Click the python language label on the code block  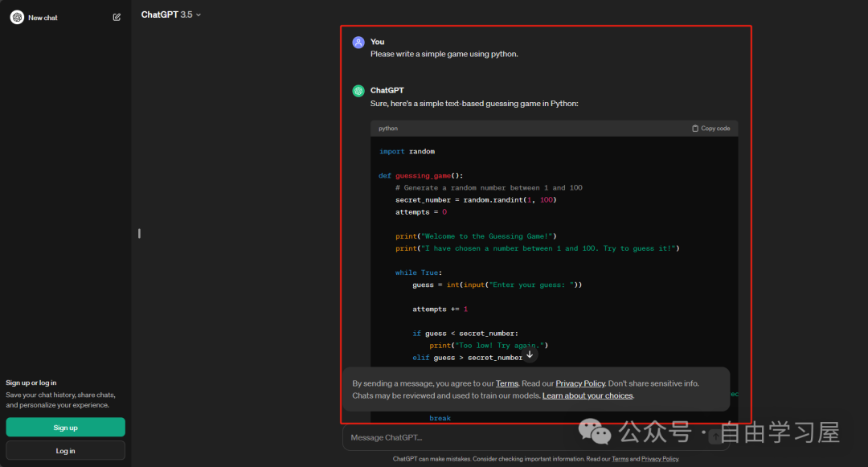[388, 129]
